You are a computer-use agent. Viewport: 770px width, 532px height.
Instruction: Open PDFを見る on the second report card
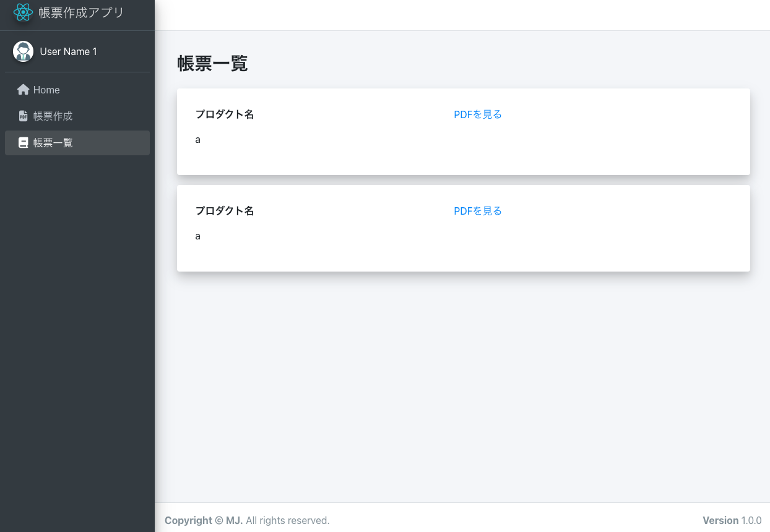tap(477, 211)
